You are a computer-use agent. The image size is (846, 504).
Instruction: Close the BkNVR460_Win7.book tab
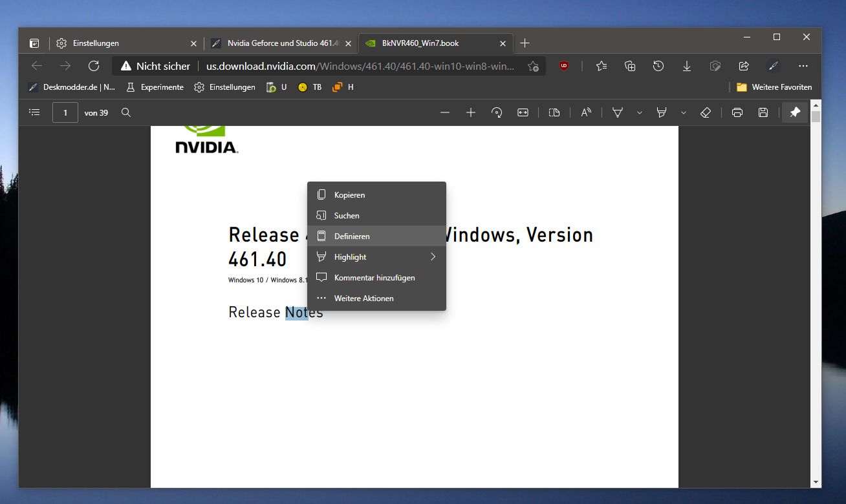click(503, 43)
